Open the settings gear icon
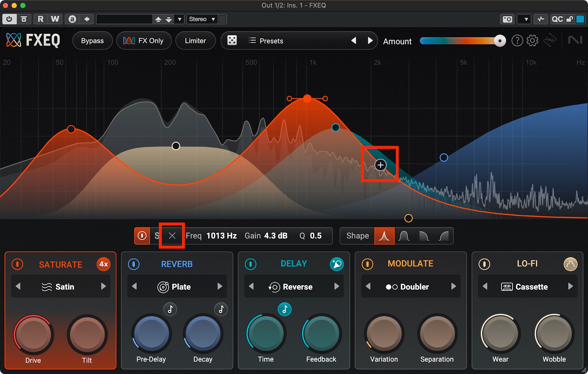 point(532,40)
